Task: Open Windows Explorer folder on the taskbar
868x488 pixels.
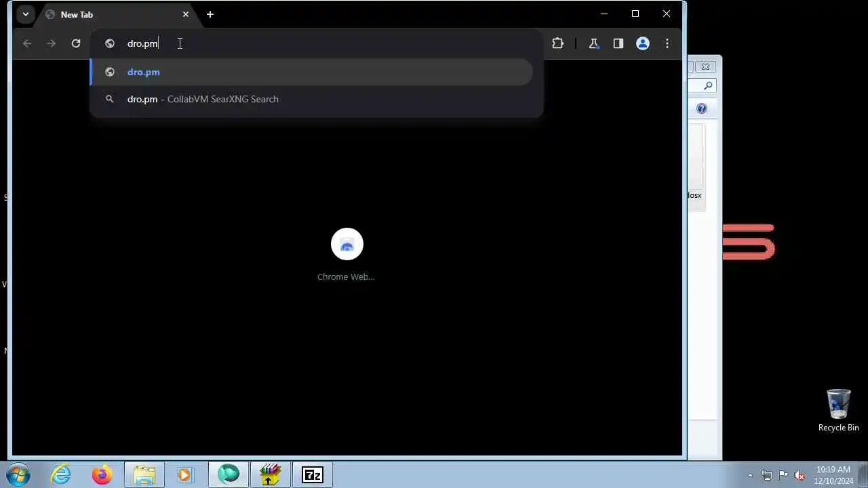Action: click(144, 475)
